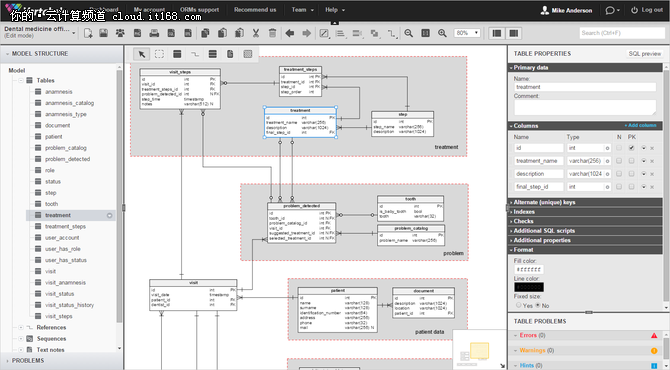
Task: Select the add reference line tool
Action: pos(195,54)
